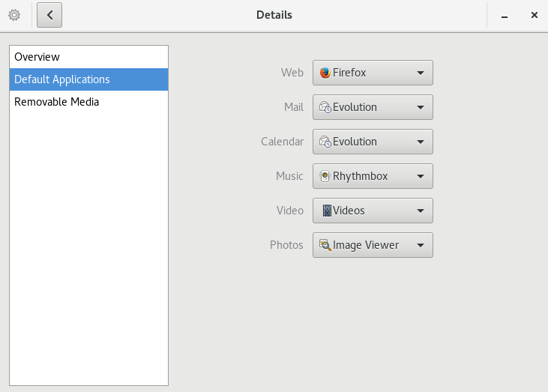Image resolution: width=548 pixels, height=392 pixels.
Task: Click the Image Viewer magnifier icon
Action: pyautogui.click(x=325, y=245)
